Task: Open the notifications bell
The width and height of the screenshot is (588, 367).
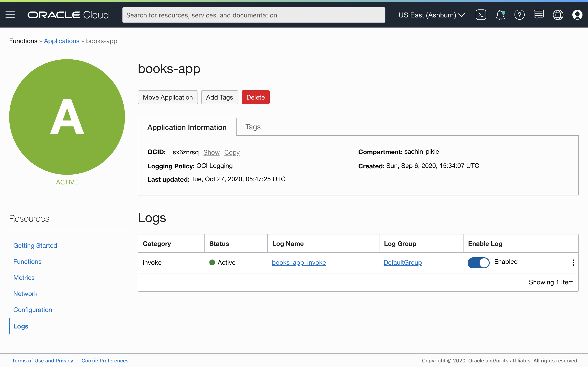Action: [500, 14]
